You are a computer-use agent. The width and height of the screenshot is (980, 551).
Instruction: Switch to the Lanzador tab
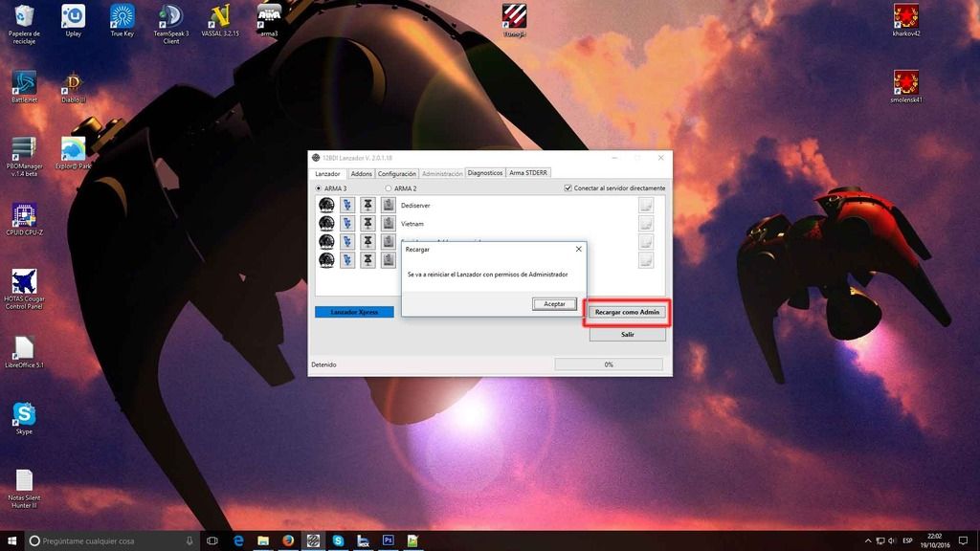tap(327, 174)
